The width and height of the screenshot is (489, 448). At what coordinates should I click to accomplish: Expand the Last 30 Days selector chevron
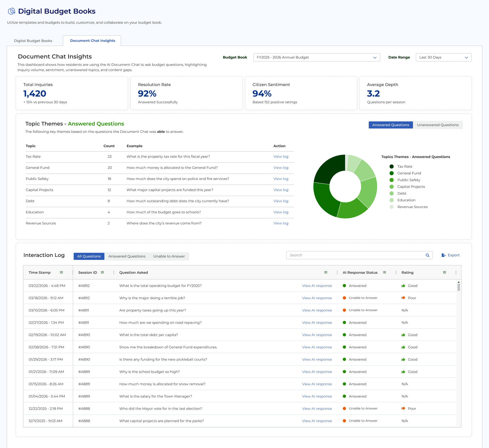467,57
